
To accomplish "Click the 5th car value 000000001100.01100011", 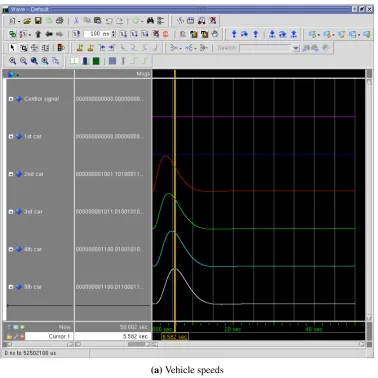I will pyautogui.click(x=110, y=287).
